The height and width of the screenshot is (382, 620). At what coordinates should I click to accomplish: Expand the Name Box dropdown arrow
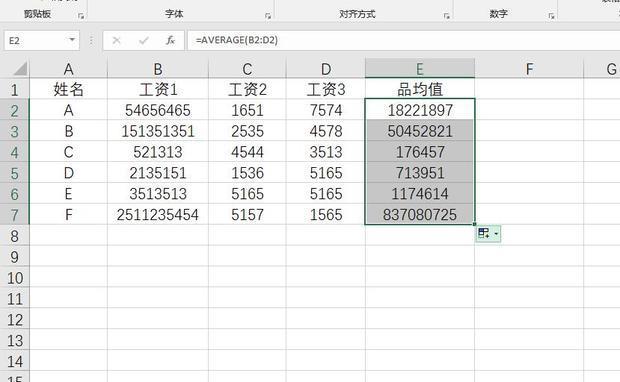(72, 40)
